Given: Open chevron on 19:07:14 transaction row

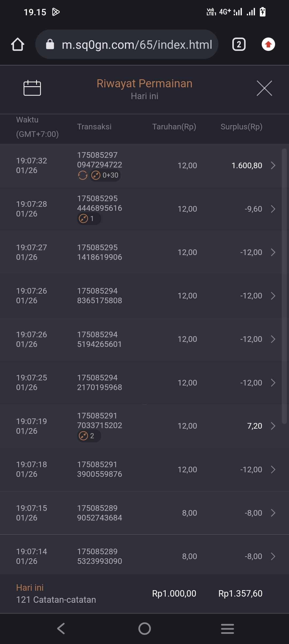Looking at the screenshot, I should [x=273, y=556].
